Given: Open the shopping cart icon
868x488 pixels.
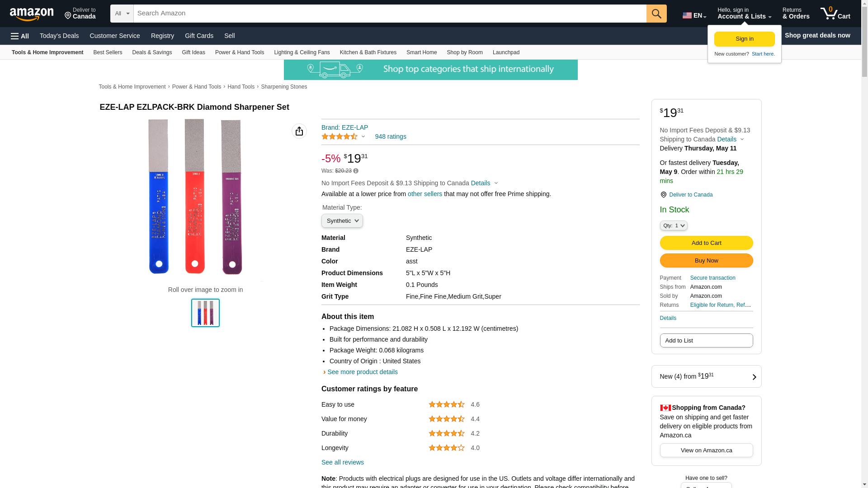Looking at the screenshot, I should 835,14.
